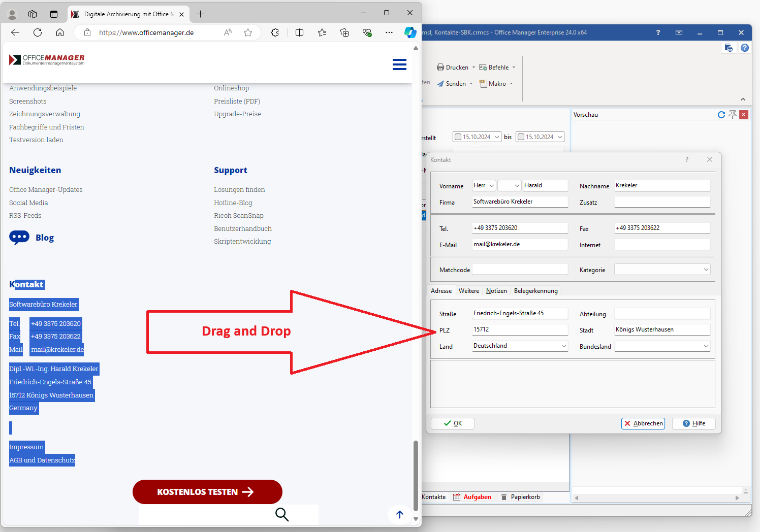Reload the officemanager.de page

pyautogui.click(x=38, y=32)
